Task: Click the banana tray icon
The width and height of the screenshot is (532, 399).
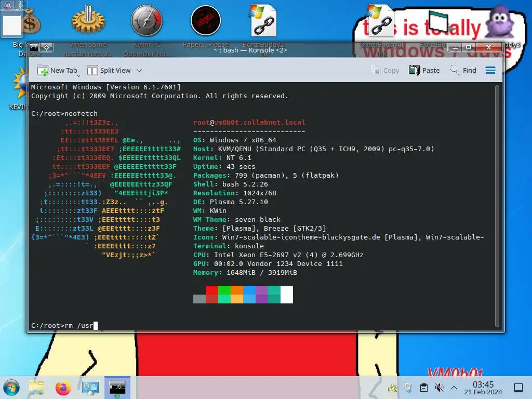Action: click(393, 388)
